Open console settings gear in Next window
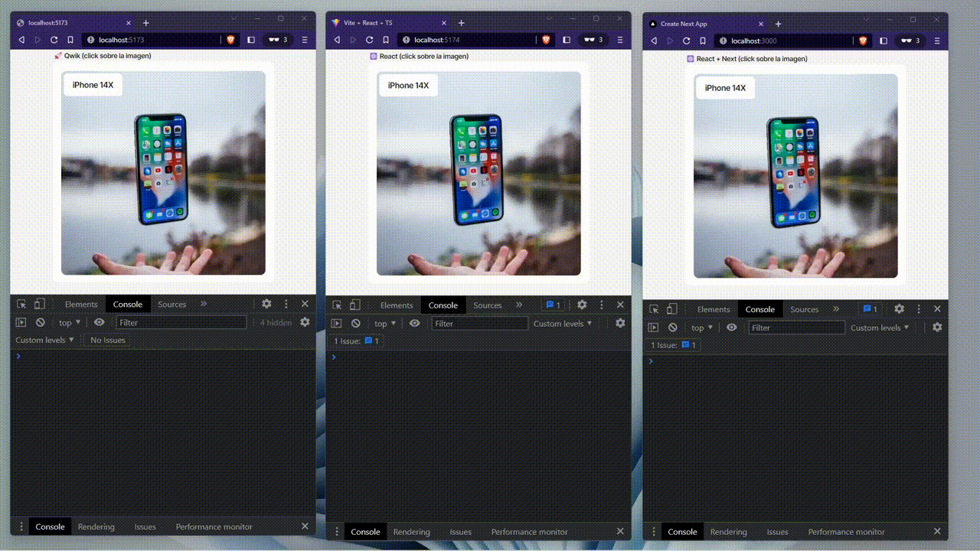The width and height of the screenshot is (980, 551). click(x=937, y=328)
